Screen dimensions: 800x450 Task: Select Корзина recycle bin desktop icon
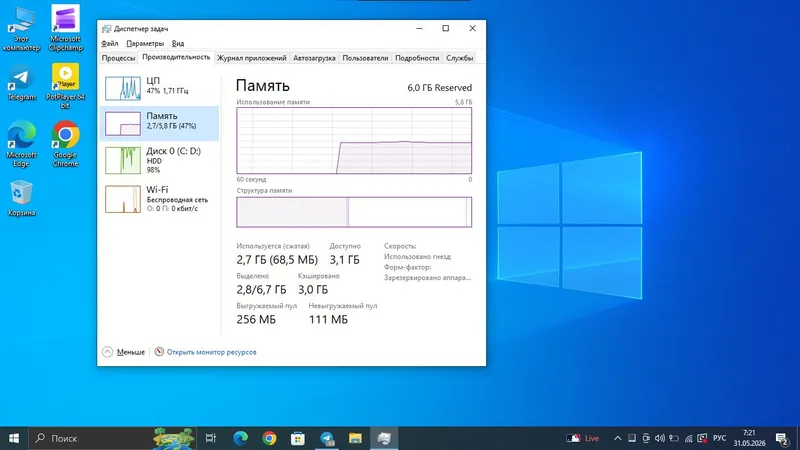coord(21,198)
